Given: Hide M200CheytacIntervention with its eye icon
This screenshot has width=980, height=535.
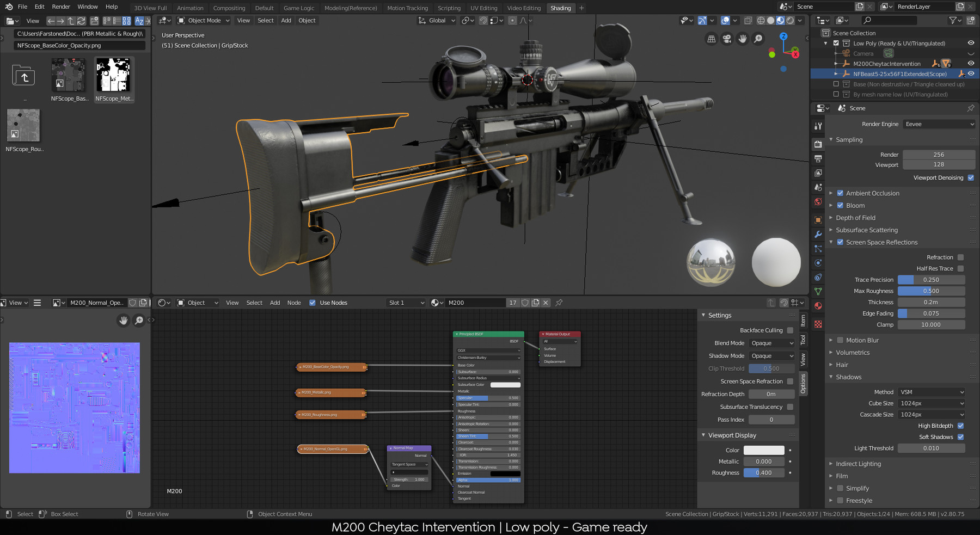Looking at the screenshot, I should click(971, 64).
